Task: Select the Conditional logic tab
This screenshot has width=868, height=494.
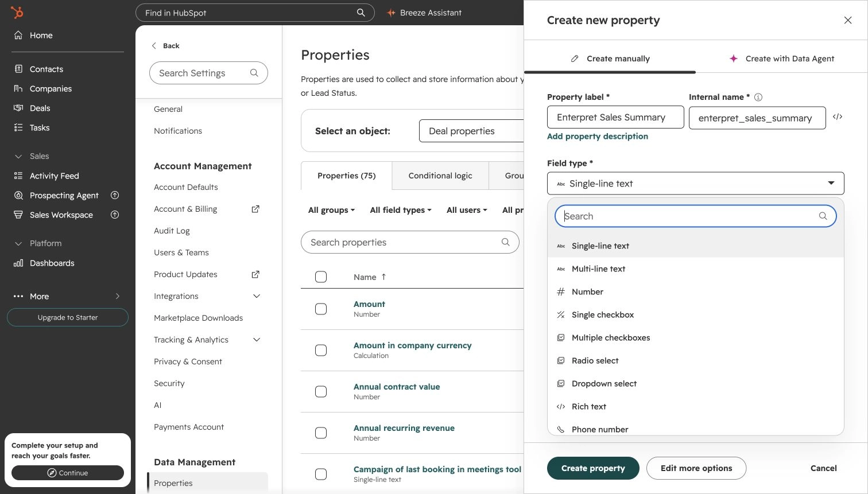Action: (x=440, y=176)
